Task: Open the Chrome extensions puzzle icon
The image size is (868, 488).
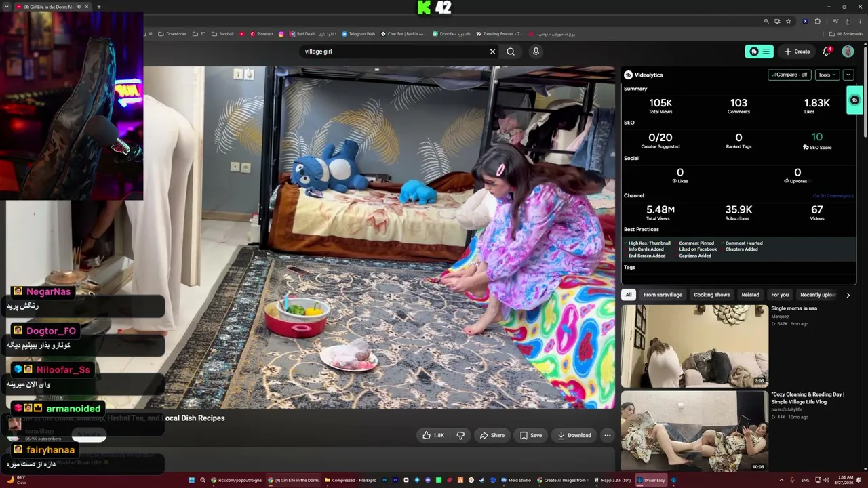Action: coord(817,21)
